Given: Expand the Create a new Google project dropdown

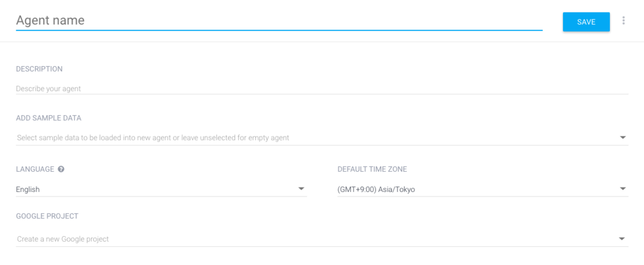Looking at the screenshot, I should [x=314, y=239].
